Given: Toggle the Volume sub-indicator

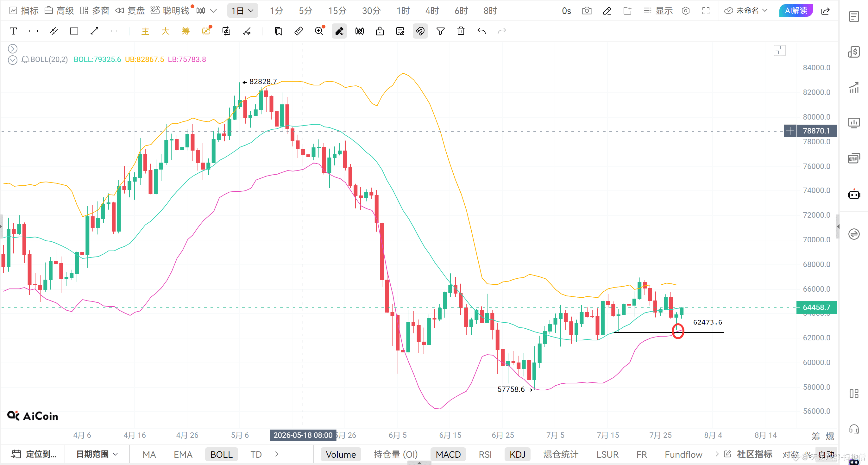Looking at the screenshot, I should [341, 454].
